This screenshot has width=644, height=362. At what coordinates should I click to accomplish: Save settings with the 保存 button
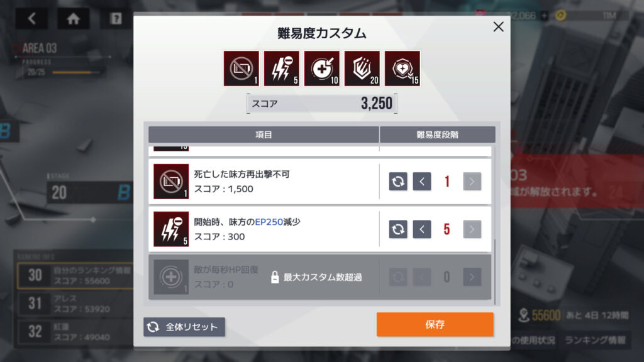point(435,324)
